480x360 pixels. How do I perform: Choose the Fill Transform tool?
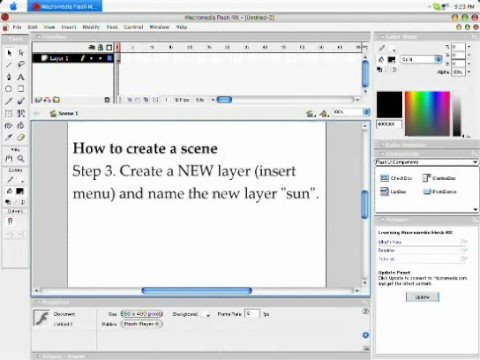click(x=21, y=113)
